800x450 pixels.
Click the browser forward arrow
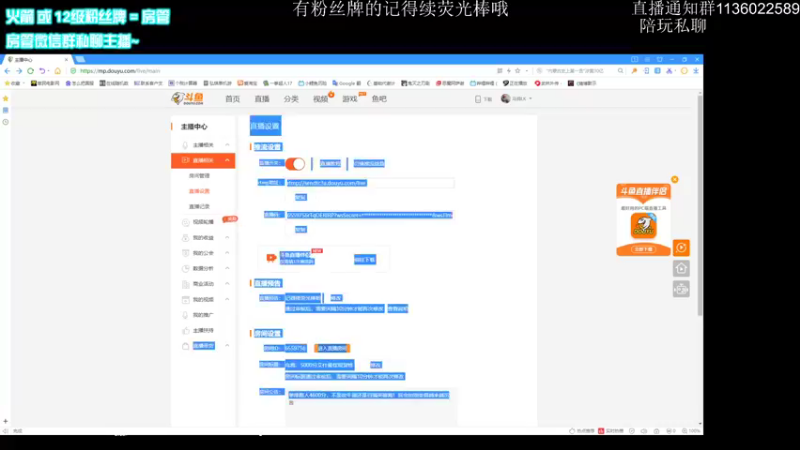19,71
